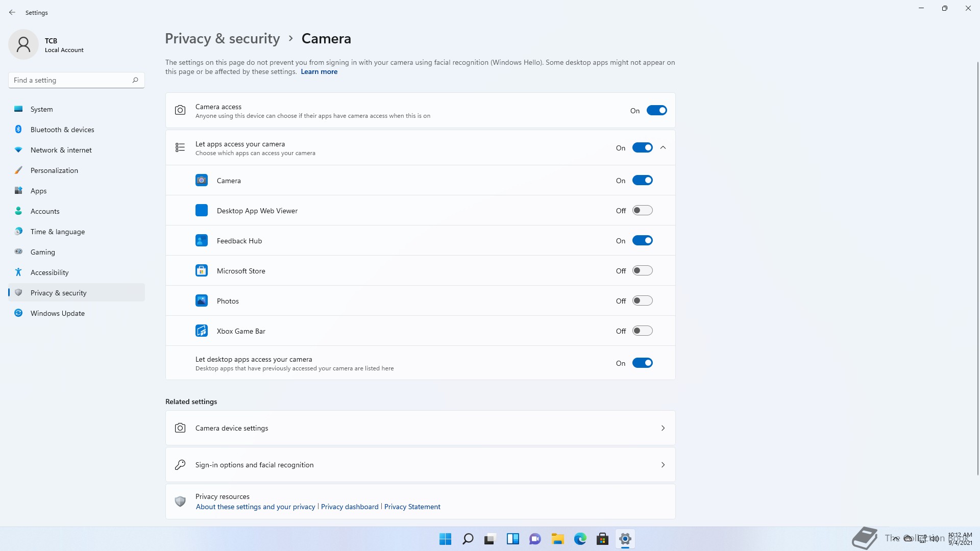Enable camera for Microsoft Store

642,270
